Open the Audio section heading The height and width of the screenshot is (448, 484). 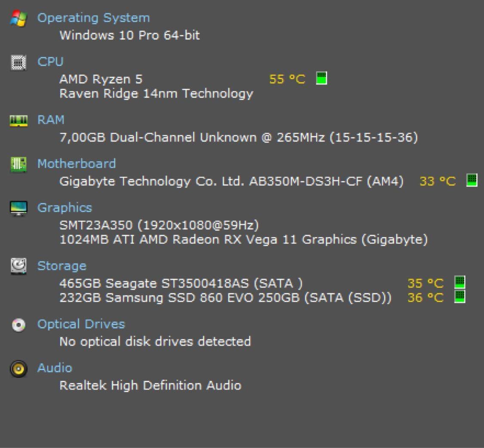tap(55, 368)
